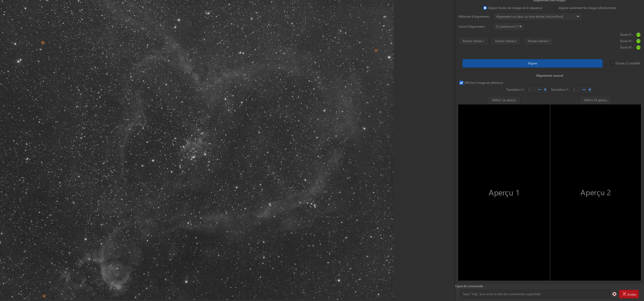Click the orange star marker at bottom-left of image
Image resolution: width=644 pixels, height=301 pixels.
click(44, 296)
